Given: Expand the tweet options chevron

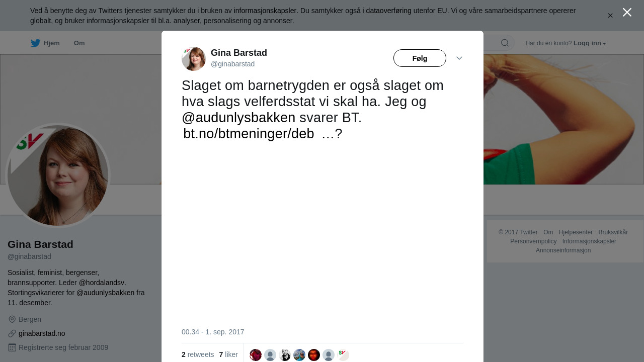Looking at the screenshot, I should coord(459,58).
